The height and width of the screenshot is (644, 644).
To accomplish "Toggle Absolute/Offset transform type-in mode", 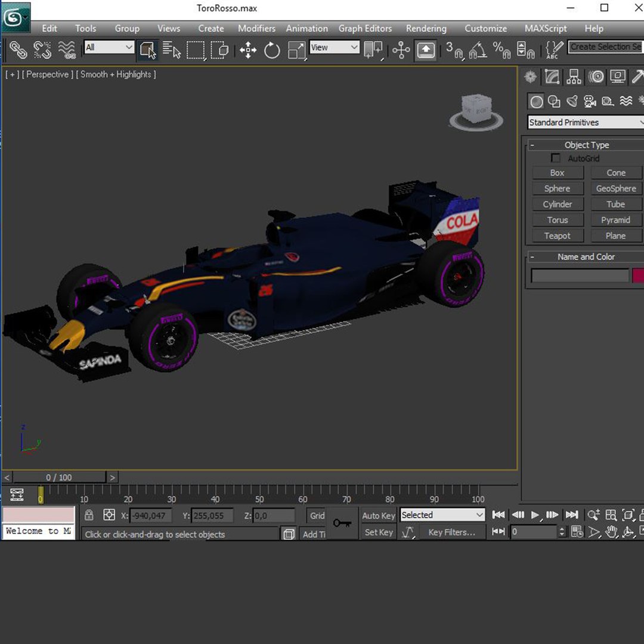I will tap(109, 515).
